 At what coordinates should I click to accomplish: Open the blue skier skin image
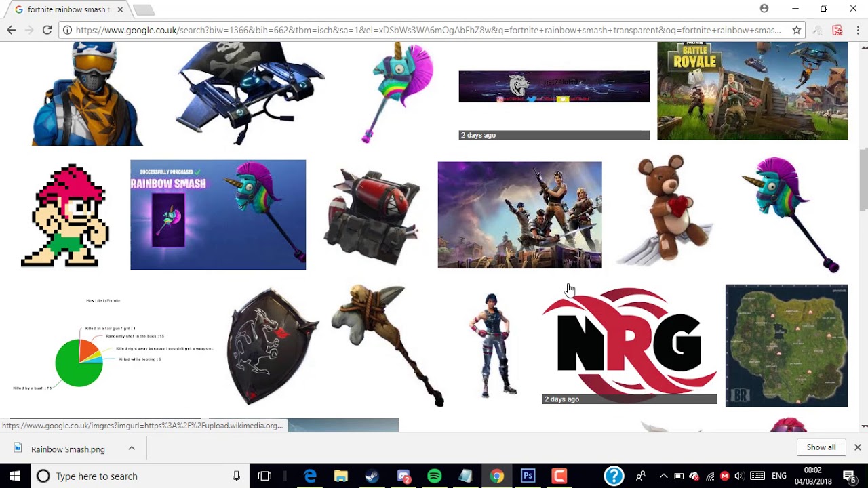click(x=87, y=94)
